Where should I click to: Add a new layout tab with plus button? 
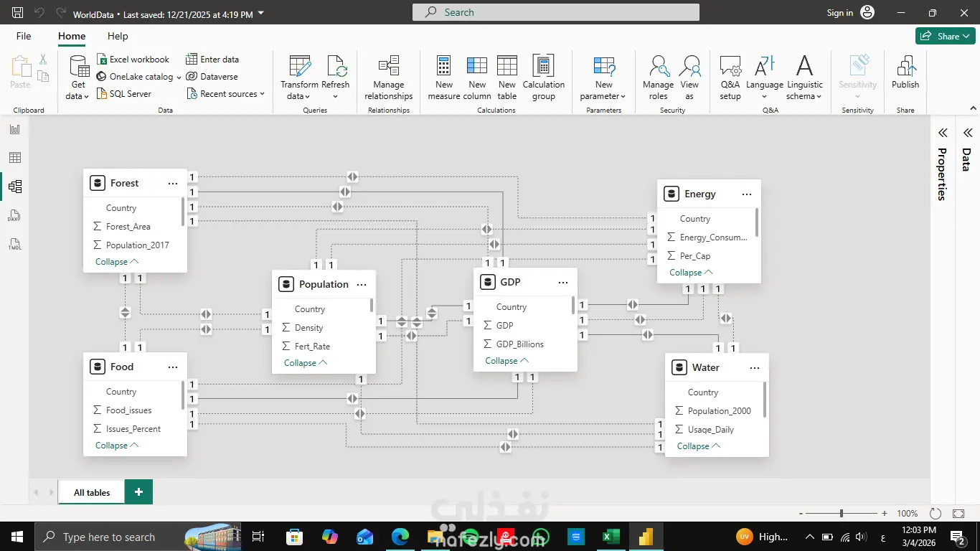pyautogui.click(x=138, y=492)
